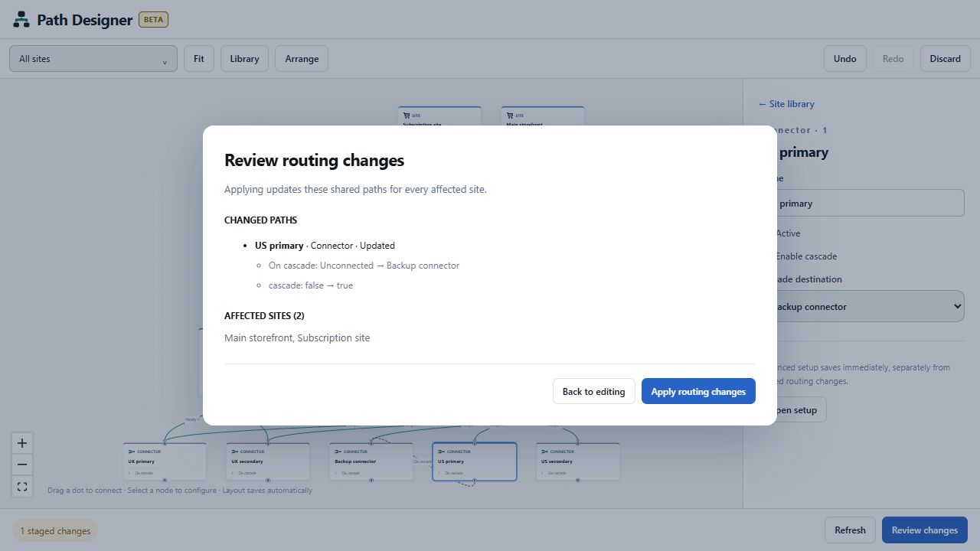The height and width of the screenshot is (551, 980).
Task: Zoom out of the canvas with minus
Action: (22, 465)
